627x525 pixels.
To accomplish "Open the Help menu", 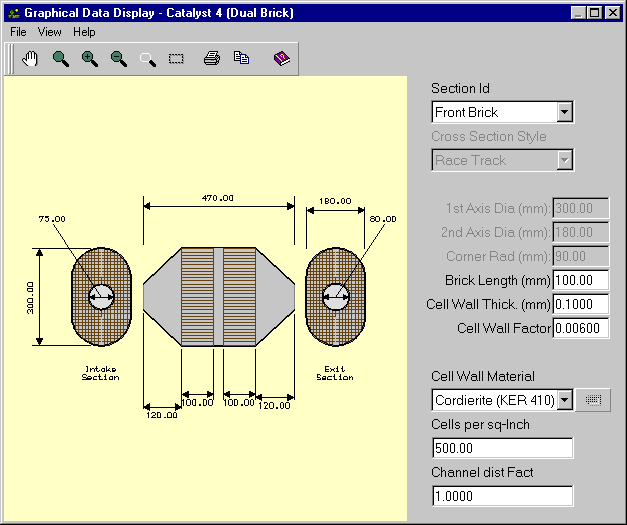I will point(84,32).
